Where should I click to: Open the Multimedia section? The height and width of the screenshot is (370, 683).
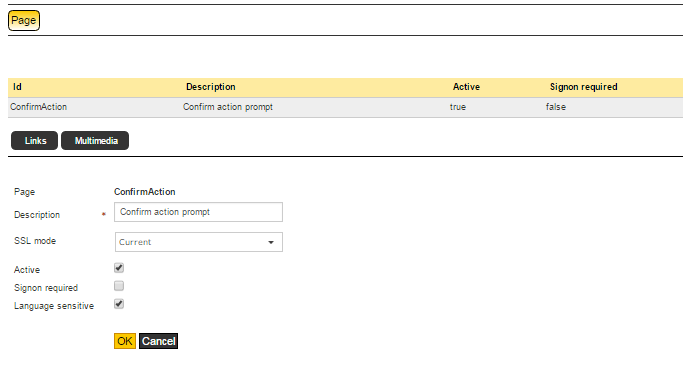[95, 140]
